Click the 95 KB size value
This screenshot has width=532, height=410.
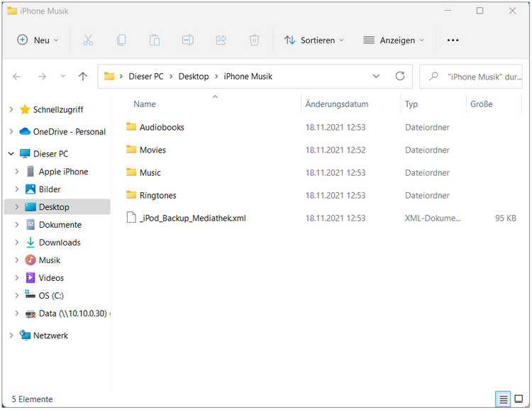[x=506, y=218]
